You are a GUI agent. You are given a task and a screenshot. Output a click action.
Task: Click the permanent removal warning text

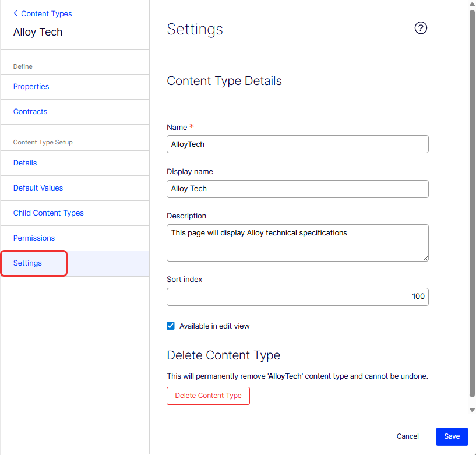coord(297,376)
